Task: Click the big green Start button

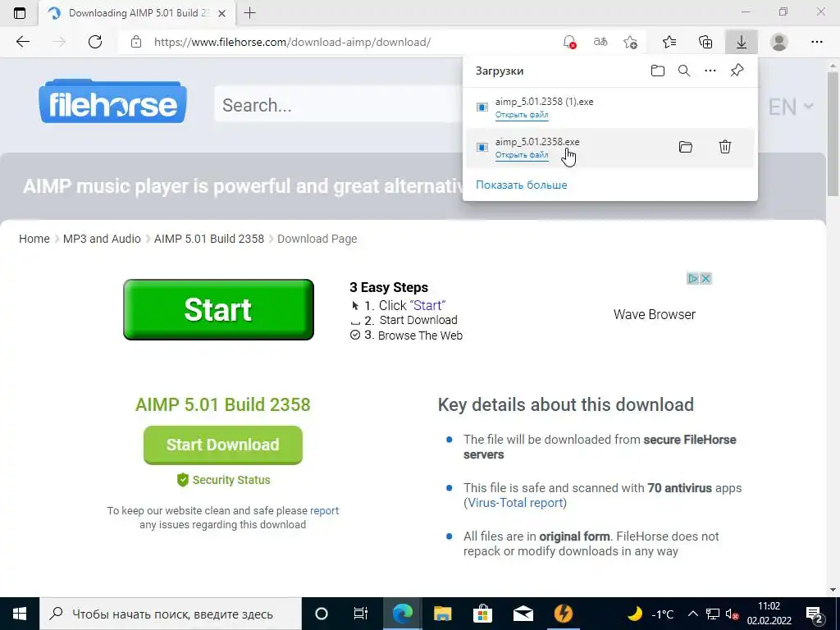Action: [x=218, y=309]
